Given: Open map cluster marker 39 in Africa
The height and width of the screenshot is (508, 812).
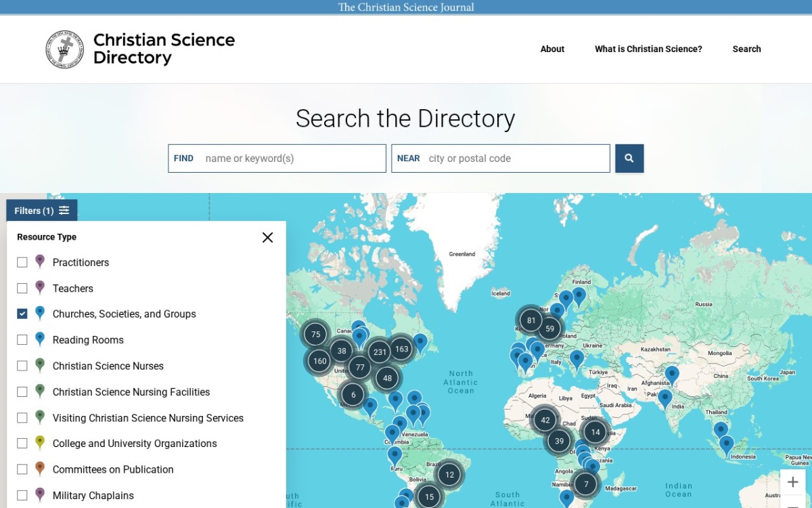Looking at the screenshot, I should [559, 441].
